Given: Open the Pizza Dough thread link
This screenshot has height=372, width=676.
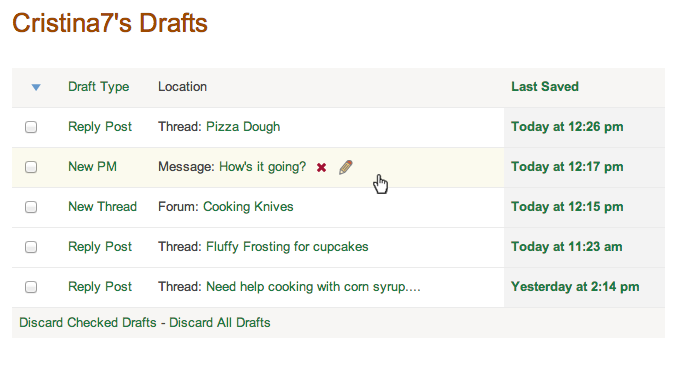Looking at the screenshot, I should [x=243, y=127].
